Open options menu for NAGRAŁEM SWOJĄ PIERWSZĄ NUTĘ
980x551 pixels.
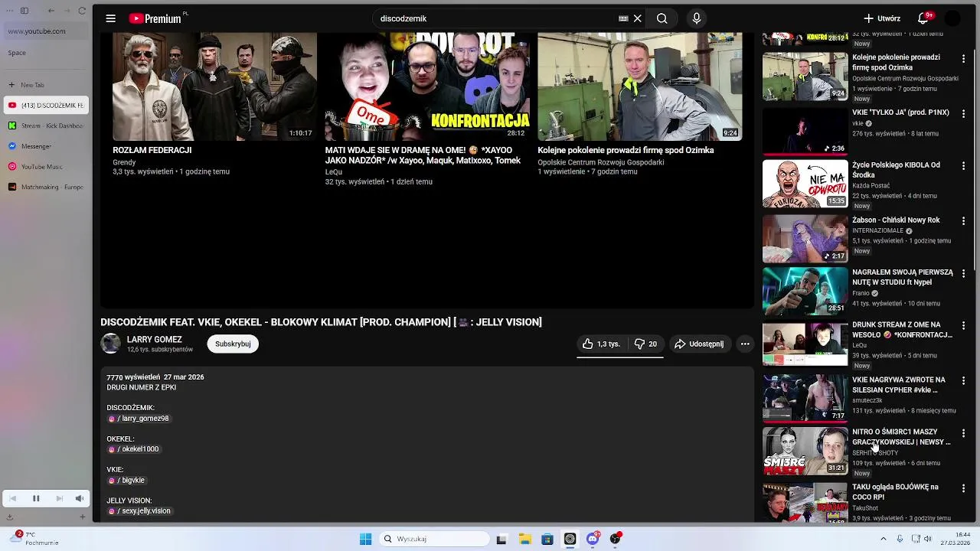pyautogui.click(x=963, y=273)
